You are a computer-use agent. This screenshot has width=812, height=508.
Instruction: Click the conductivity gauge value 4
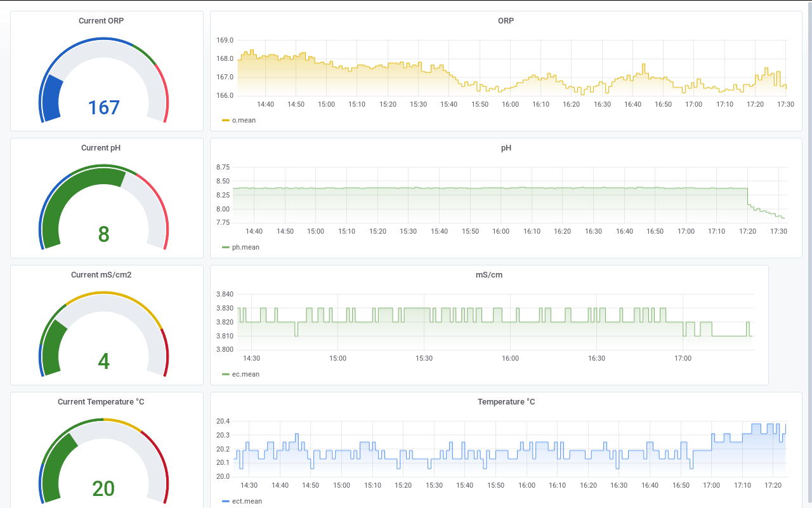(103, 361)
